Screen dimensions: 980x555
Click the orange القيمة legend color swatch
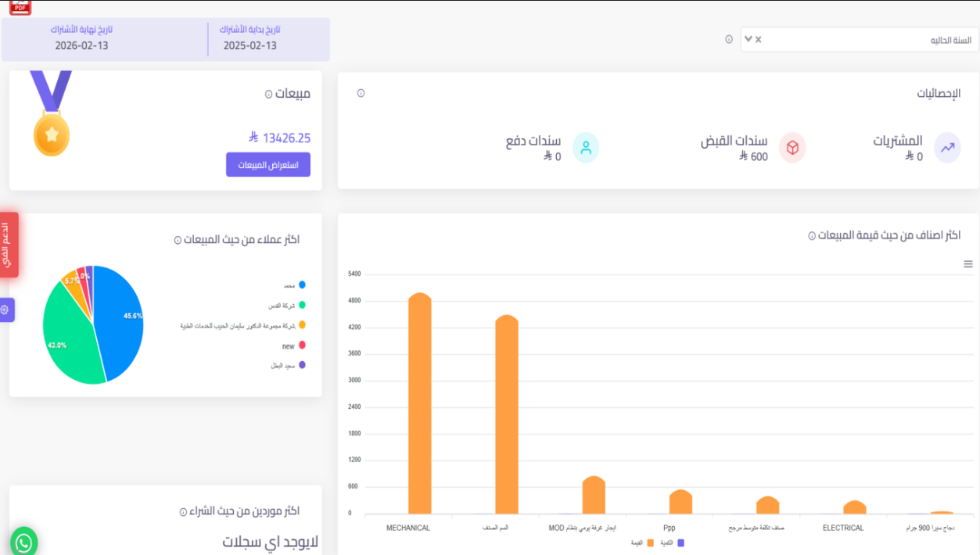[x=652, y=542]
